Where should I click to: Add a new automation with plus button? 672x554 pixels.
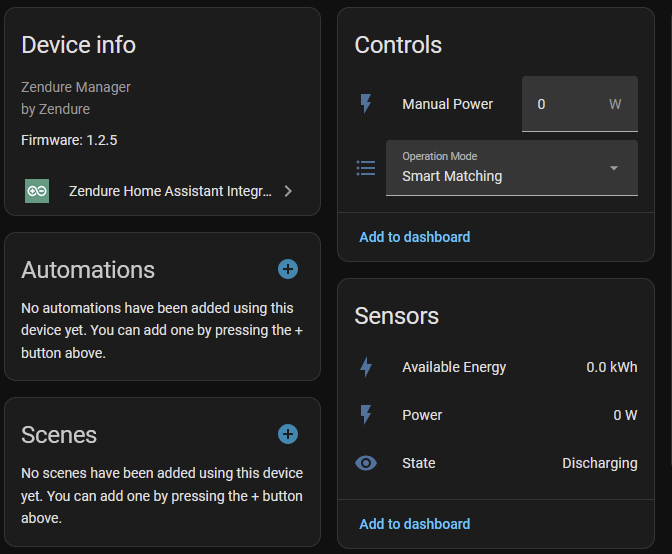[x=288, y=269]
